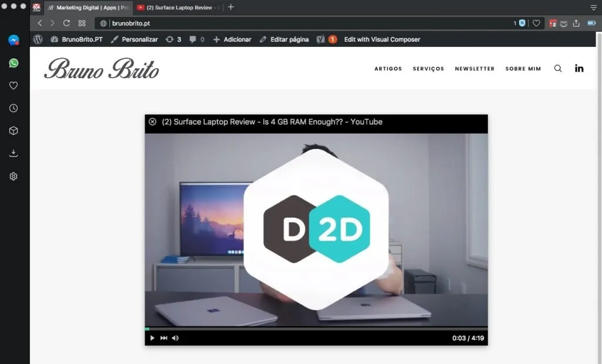Viewport: 602px width, 364px height.
Task: Mute the video volume
Action: click(175, 338)
